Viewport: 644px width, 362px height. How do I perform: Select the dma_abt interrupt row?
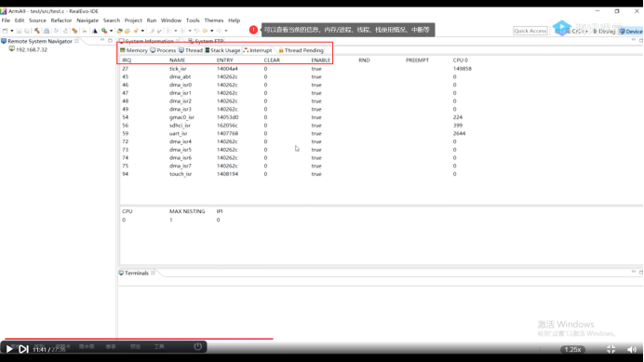coord(382,77)
